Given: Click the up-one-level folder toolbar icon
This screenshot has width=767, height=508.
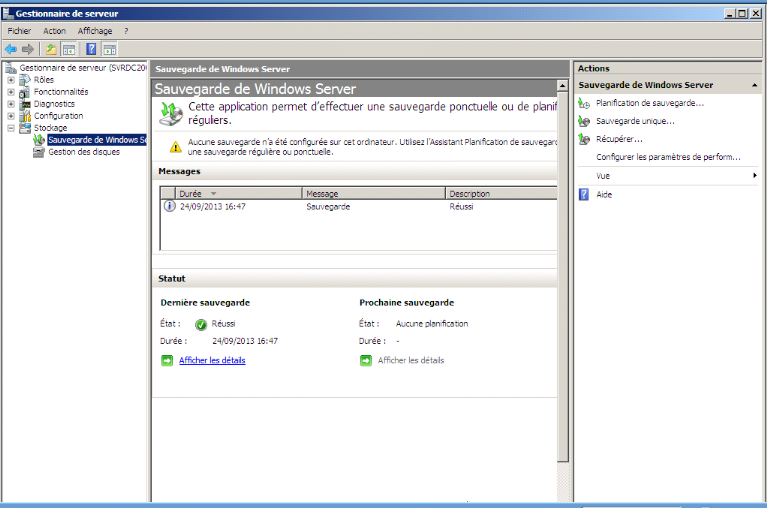Looking at the screenshot, I should coord(51,49).
